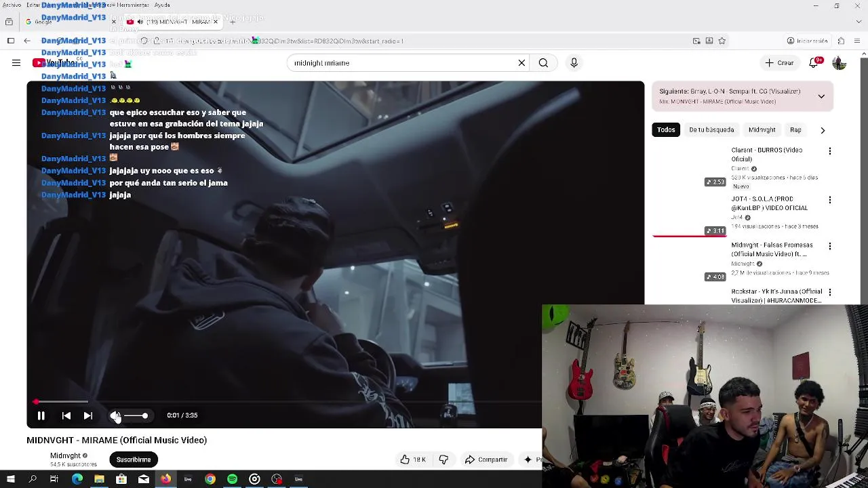This screenshot has width=868, height=488.
Task: Open Firefox Archivo menu
Action: (12, 5)
